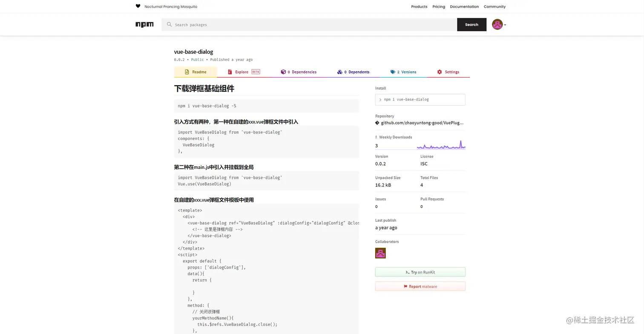This screenshot has width=644, height=334.
Task: Click the black Search button
Action: [x=471, y=24]
